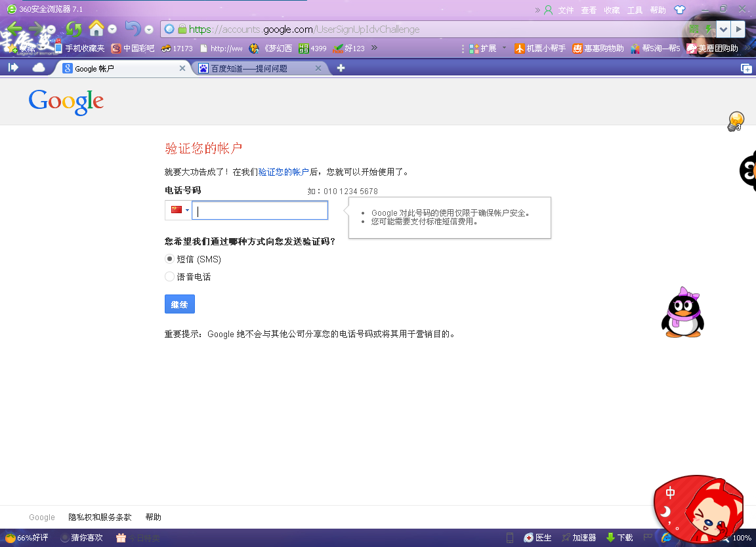
Task: Open the cloud sync icon in tab bar
Action: 39,68
